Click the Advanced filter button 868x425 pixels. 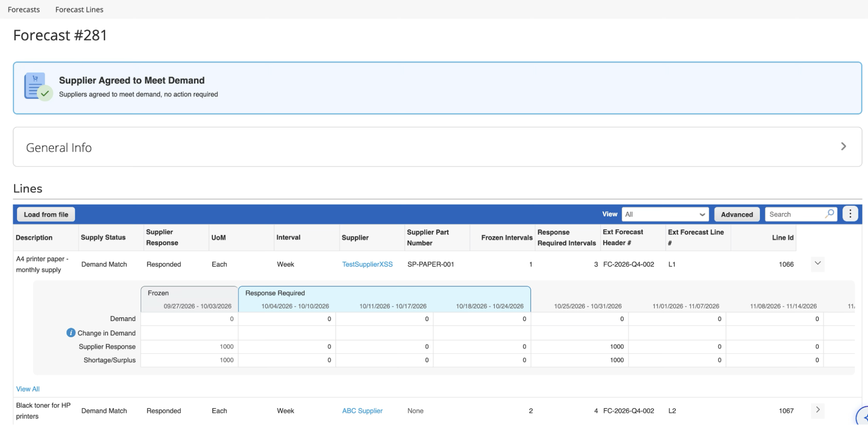point(737,214)
